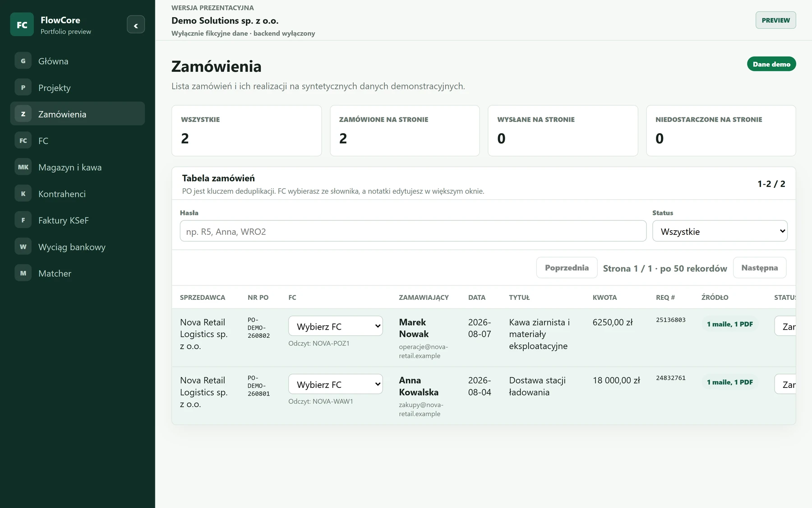Open status dropdown in the Marek Nowak row

pyautogui.click(x=785, y=326)
